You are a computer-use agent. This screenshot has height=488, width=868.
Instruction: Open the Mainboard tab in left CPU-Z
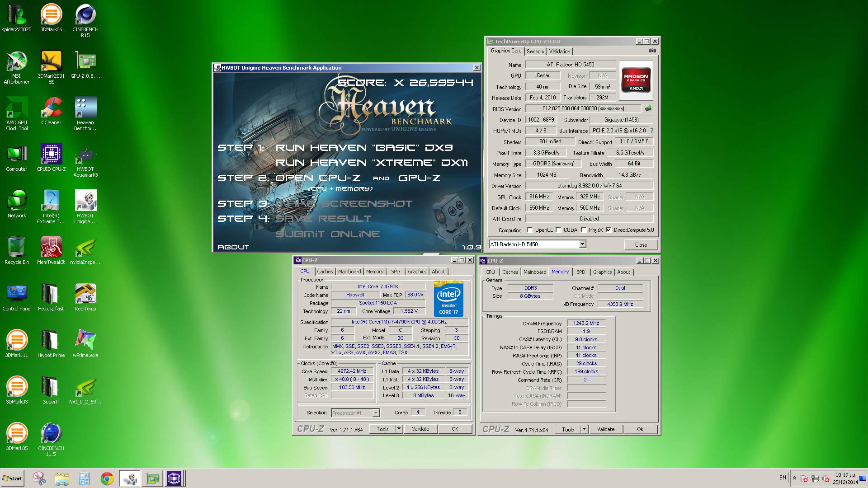[349, 272]
